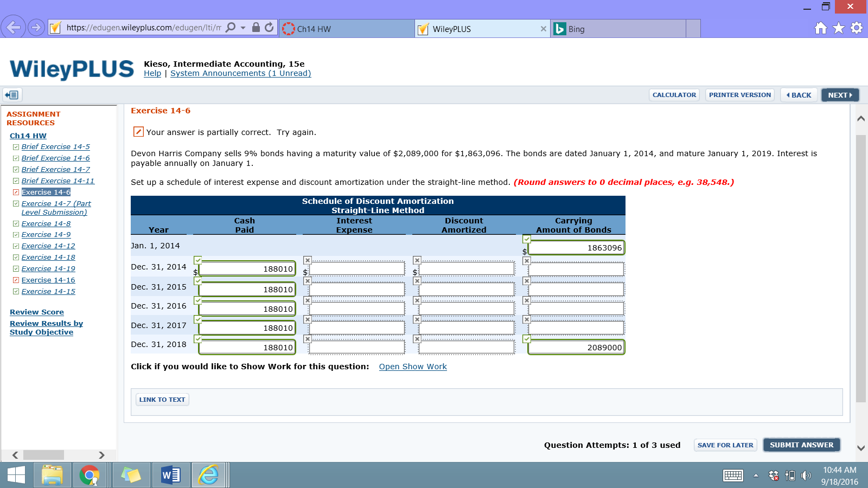Open Brief Exercise 14-5
This screenshot has height=488, width=868.
[x=56, y=147]
